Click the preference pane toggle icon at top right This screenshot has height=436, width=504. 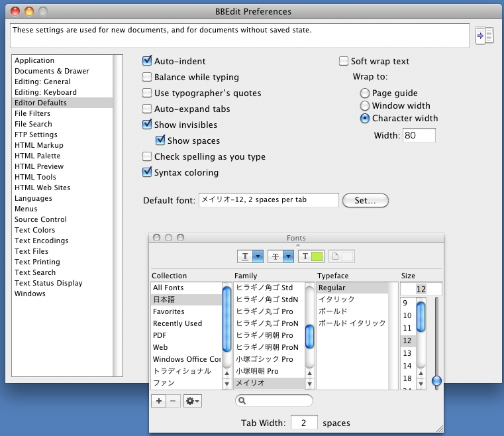point(485,36)
